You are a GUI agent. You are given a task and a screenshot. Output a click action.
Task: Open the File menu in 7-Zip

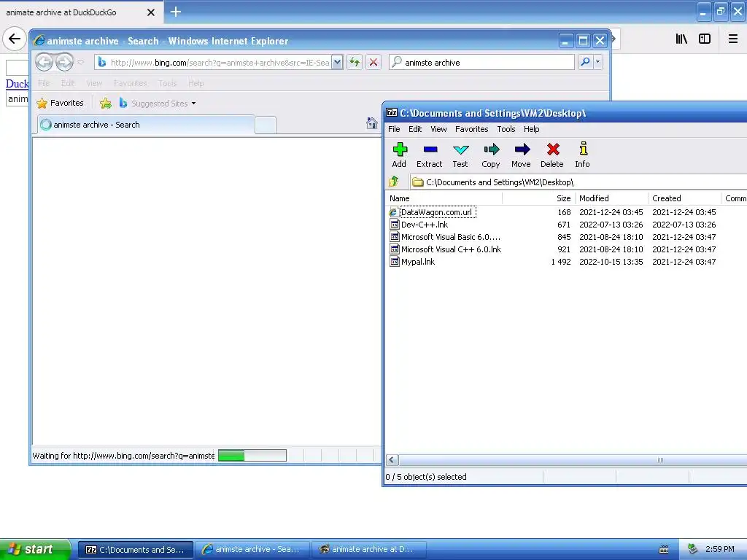click(x=394, y=129)
